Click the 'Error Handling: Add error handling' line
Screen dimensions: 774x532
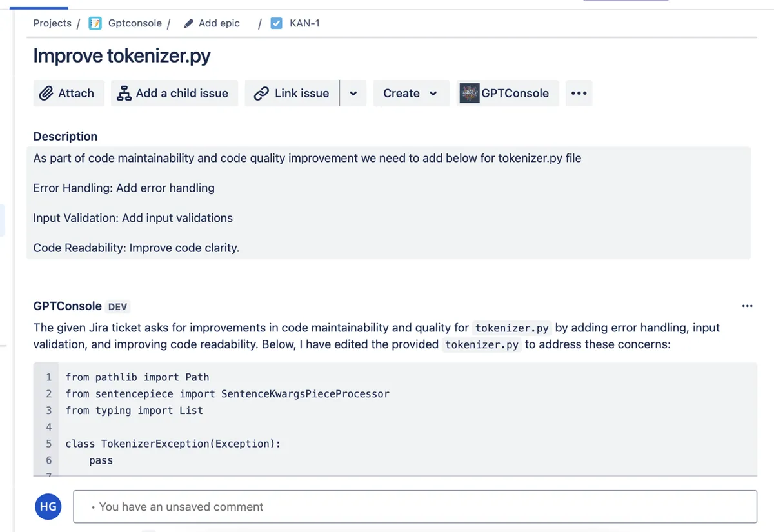(124, 188)
